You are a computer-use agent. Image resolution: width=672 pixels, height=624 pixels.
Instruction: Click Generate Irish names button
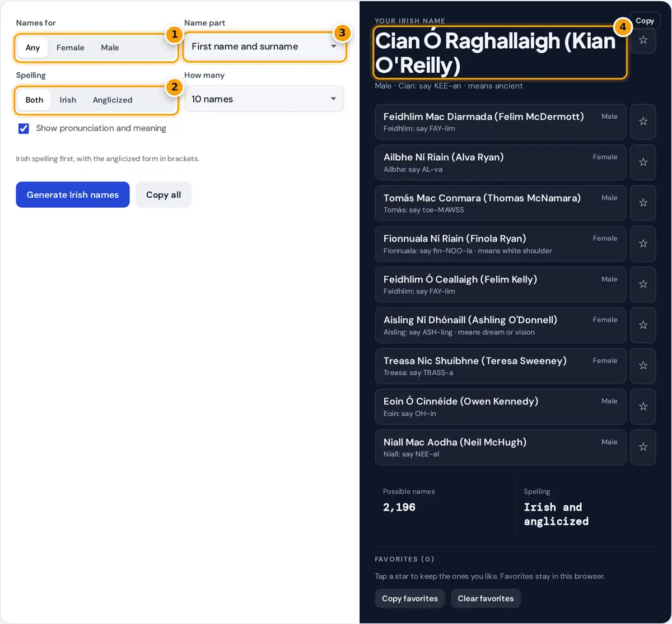[x=73, y=195]
